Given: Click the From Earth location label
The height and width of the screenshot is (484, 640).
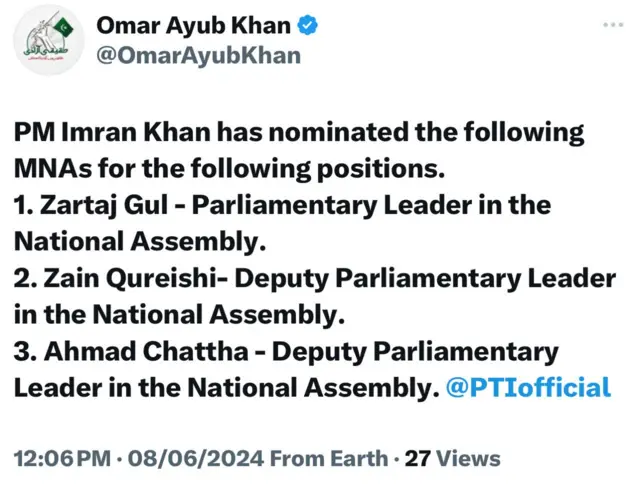Looking at the screenshot, I should (x=331, y=459).
